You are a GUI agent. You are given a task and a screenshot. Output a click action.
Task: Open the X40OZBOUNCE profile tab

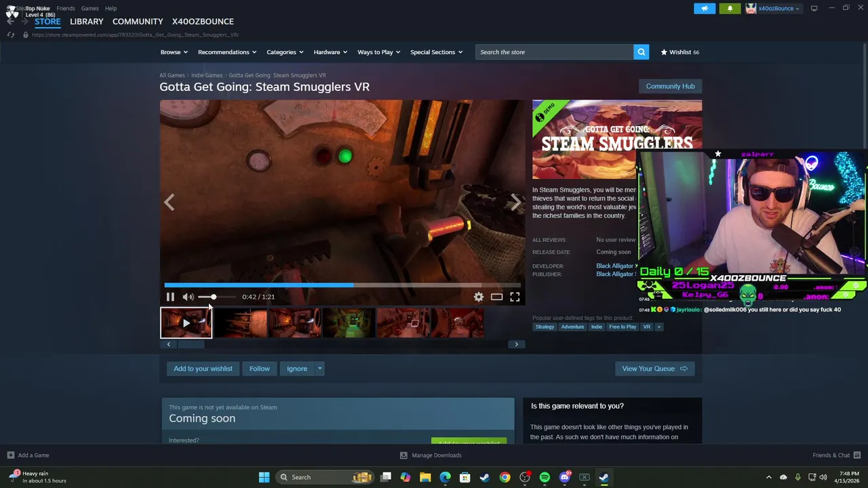[203, 22]
